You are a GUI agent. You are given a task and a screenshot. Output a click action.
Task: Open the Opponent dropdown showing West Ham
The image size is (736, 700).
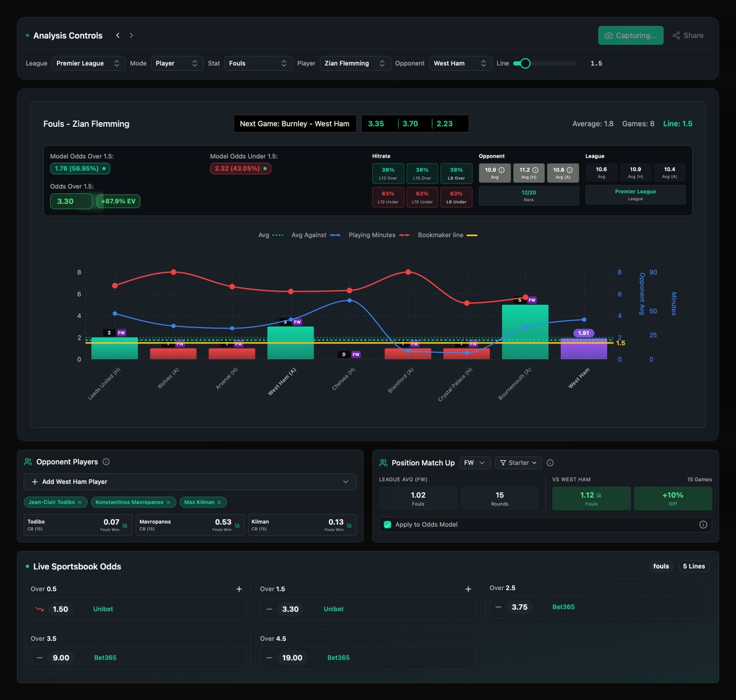pyautogui.click(x=461, y=63)
